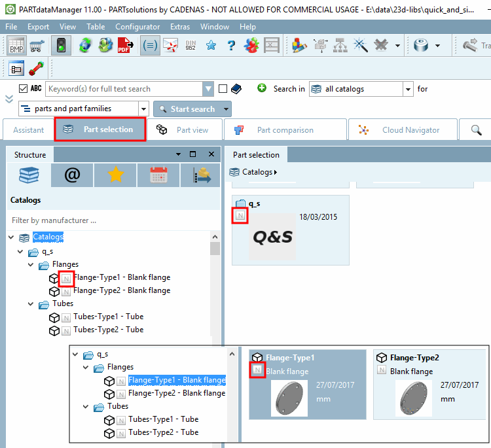491x448 pixels.
Task: Click the globe with user icon
Action: pos(105,46)
